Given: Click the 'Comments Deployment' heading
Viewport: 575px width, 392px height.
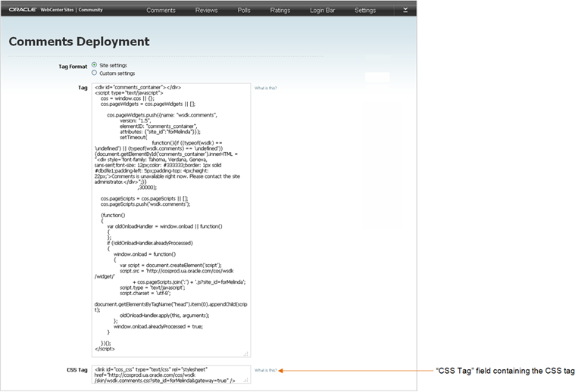Looking at the screenshot, I should pyautogui.click(x=79, y=42).
